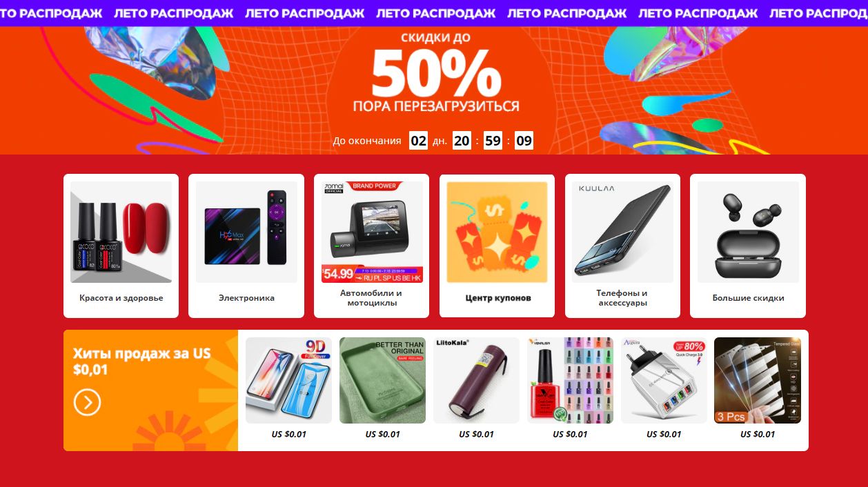The image size is (868, 487).
Task: Click the Центр купонов text label
Action: coord(498,298)
